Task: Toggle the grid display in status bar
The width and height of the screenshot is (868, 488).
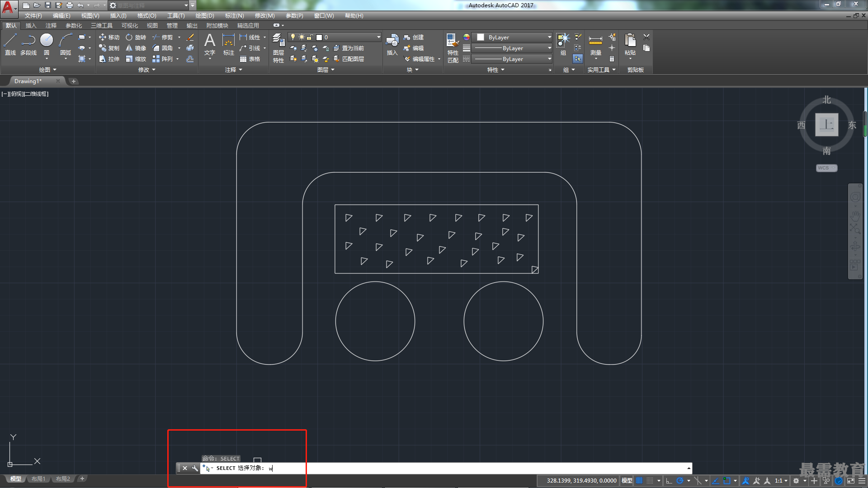Action: (639, 481)
